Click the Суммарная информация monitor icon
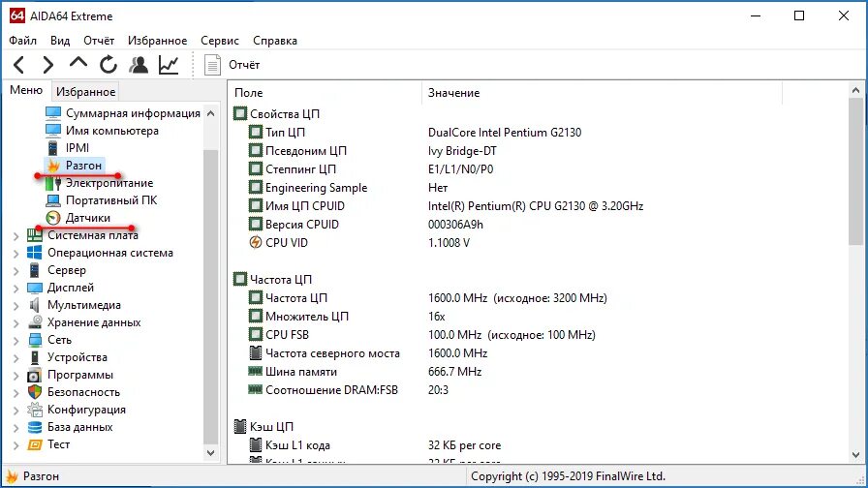Image resolution: width=868 pixels, height=488 pixels. coord(53,113)
